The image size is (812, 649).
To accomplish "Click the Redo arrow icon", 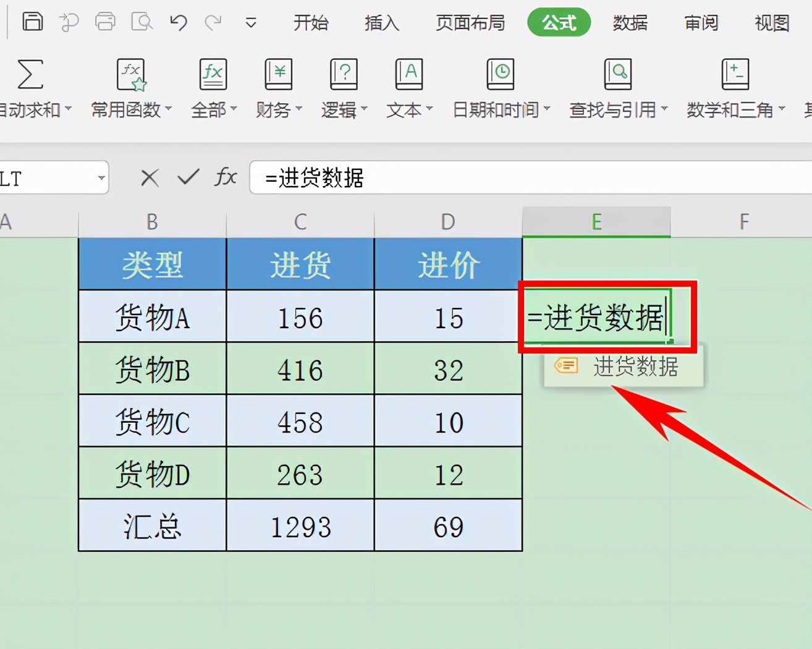I will pyautogui.click(x=213, y=23).
